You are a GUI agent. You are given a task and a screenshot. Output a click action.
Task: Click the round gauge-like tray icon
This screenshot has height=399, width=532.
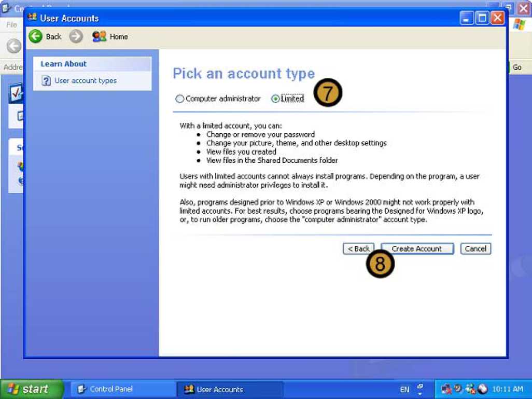click(458, 389)
